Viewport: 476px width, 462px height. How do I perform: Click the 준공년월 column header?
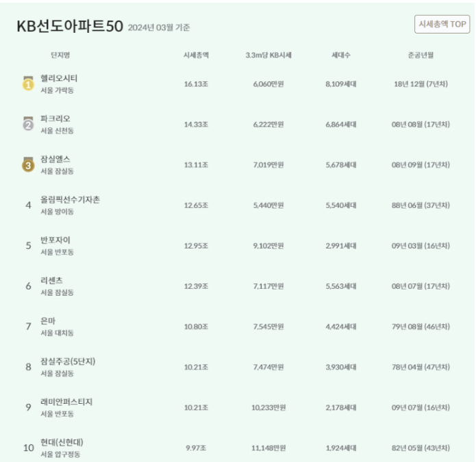[421, 55]
